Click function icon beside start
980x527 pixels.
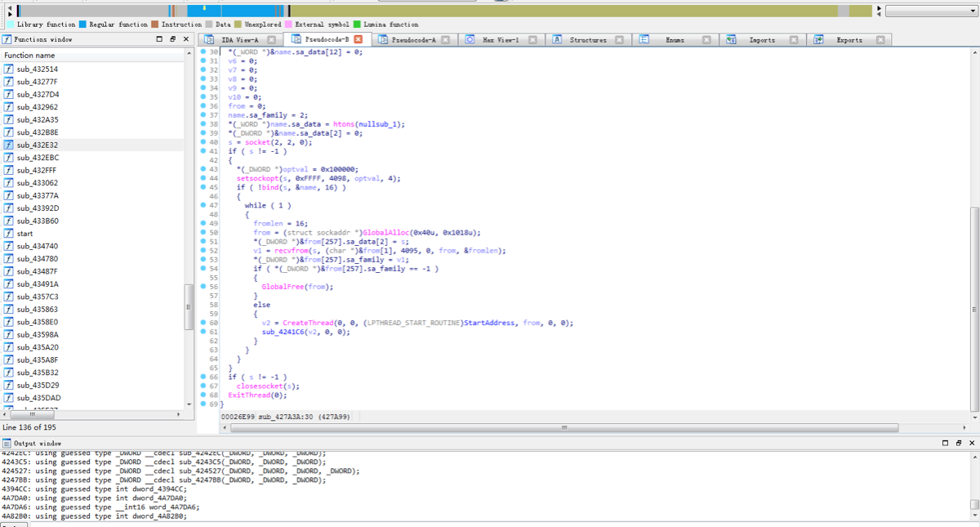(x=9, y=234)
